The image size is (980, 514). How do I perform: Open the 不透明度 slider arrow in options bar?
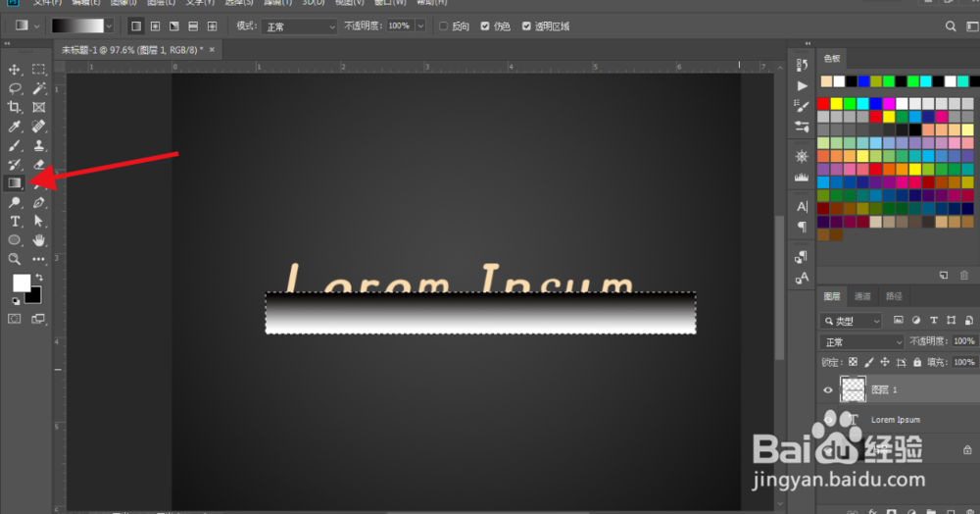[420, 26]
